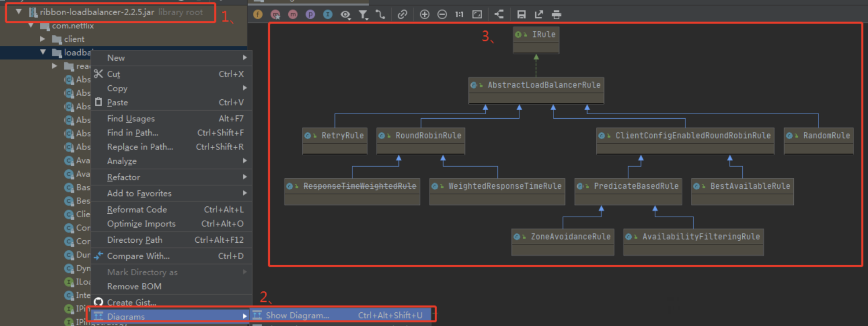
Task: Zoom in with the plus icon
Action: click(424, 15)
